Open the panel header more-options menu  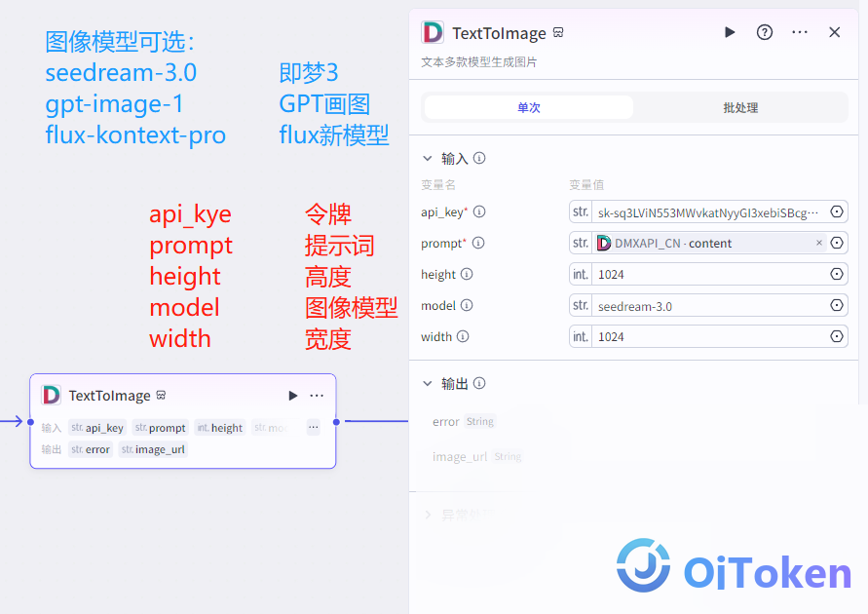click(800, 33)
